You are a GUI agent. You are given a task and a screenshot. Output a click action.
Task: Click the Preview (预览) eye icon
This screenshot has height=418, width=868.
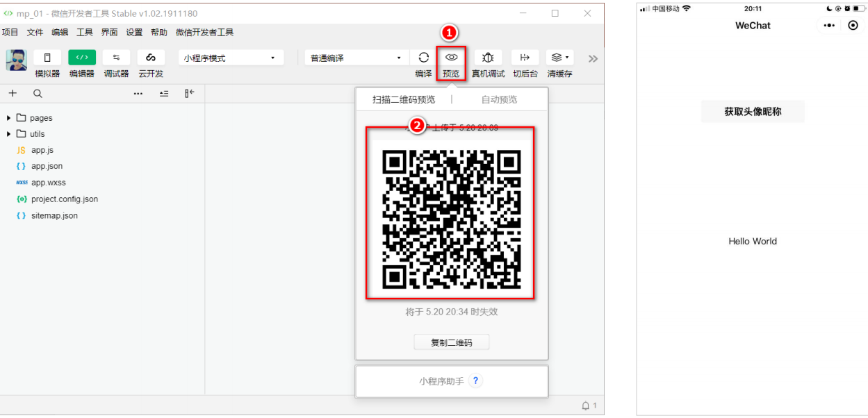tap(451, 58)
